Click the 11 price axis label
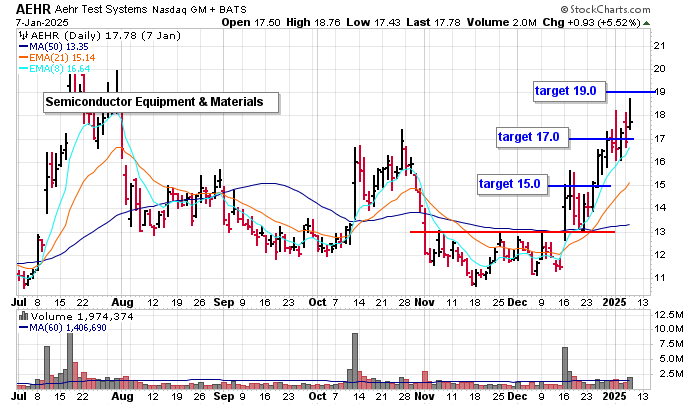The image size is (700, 405). click(x=659, y=278)
